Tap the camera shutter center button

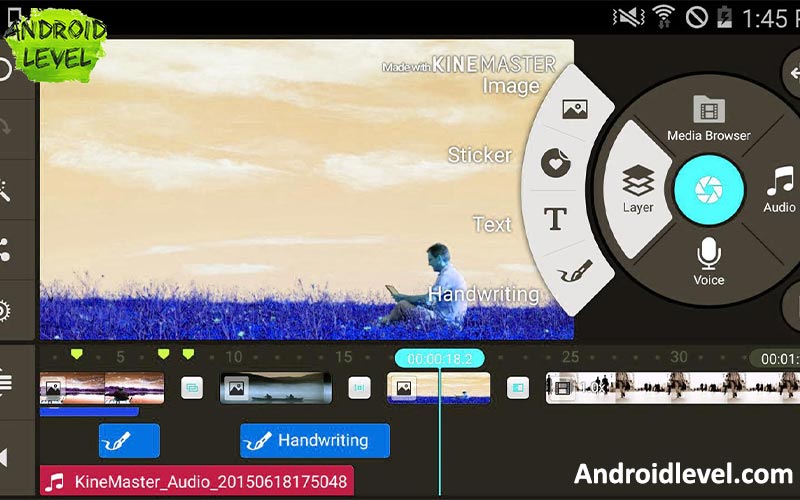point(709,190)
